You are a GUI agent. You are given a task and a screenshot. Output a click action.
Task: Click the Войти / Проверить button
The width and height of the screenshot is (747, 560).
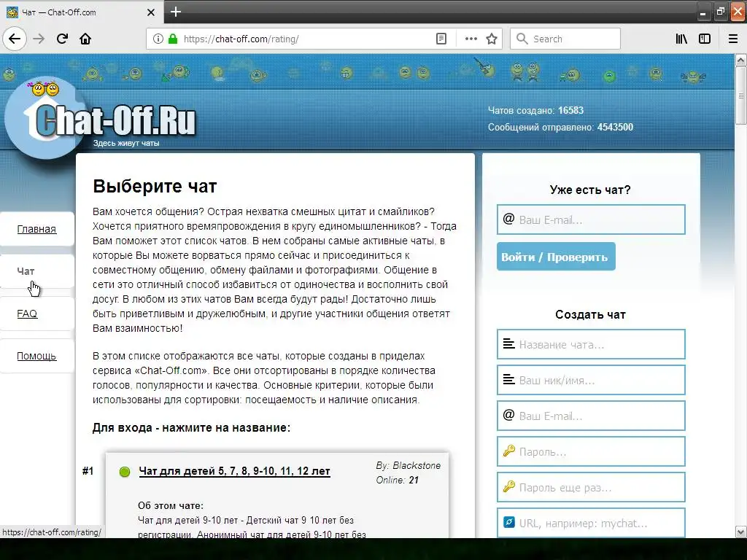tap(556, 257)
